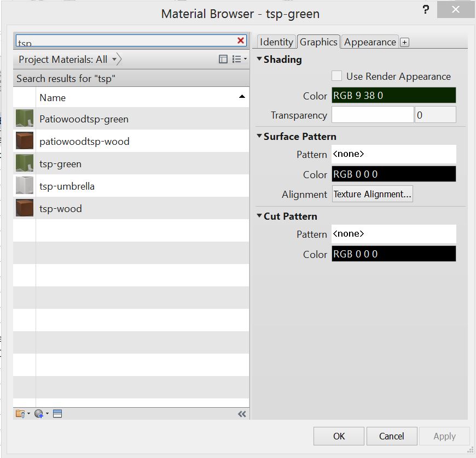
Task: Close the Material Browser window
Action: coord(455,9)
